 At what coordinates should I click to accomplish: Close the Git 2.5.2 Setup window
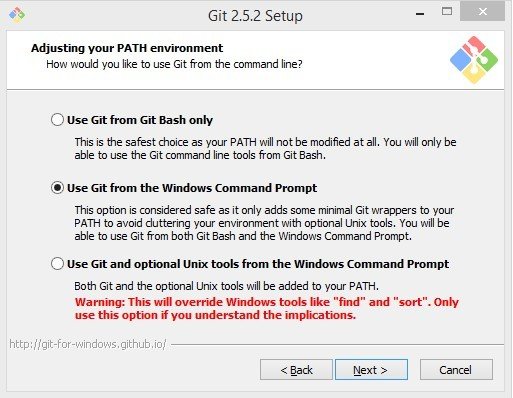(482, 12)
